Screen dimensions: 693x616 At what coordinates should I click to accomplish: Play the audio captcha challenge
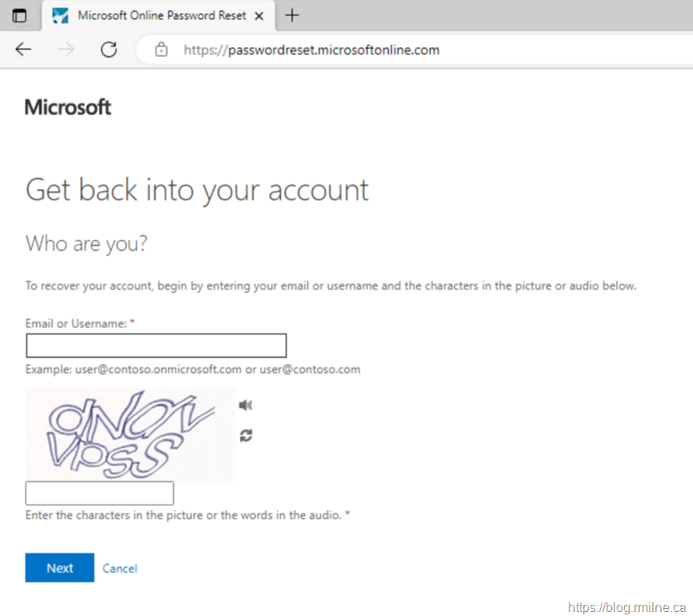pos(245,405)
